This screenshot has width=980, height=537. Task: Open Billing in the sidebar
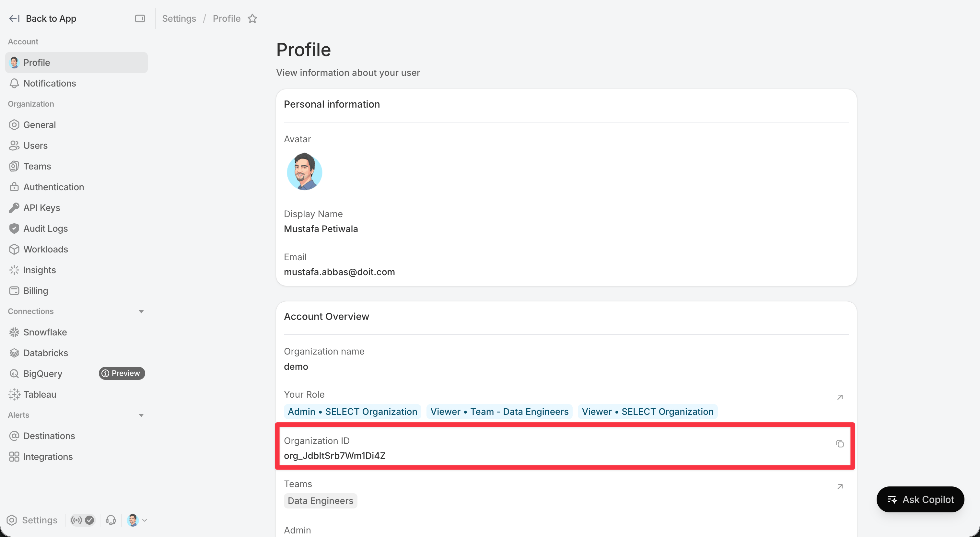(x=76, y=291)
